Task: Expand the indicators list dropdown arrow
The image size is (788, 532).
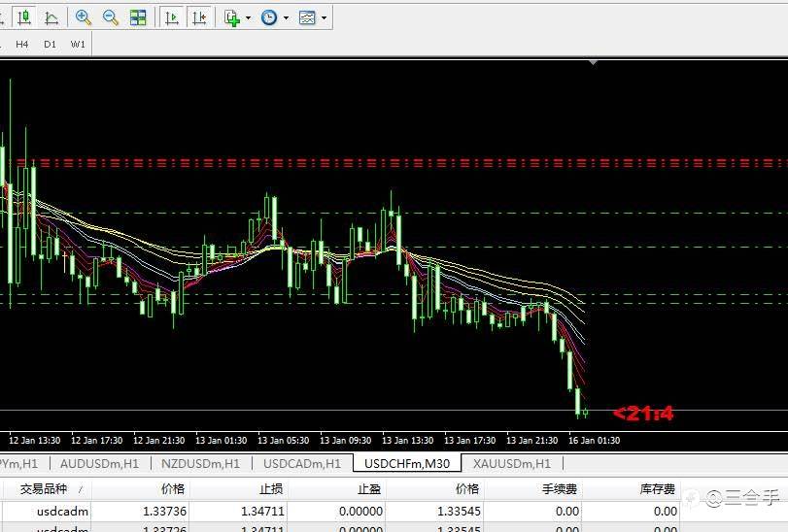Action: [x=249, y=18]
